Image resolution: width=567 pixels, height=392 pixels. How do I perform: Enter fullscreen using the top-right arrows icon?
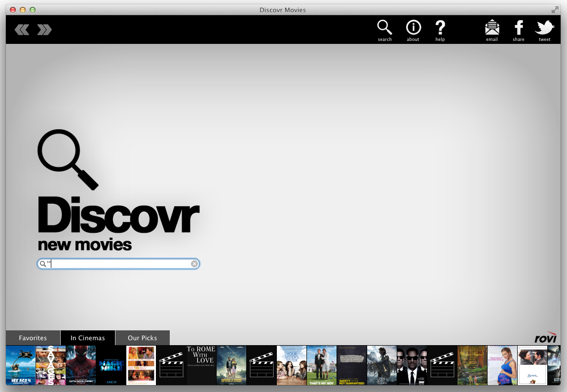[555, 10]
